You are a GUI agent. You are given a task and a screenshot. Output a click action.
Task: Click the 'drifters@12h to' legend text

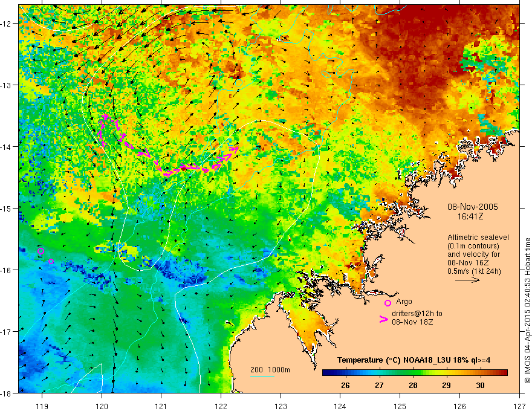(x=417, y=314)
